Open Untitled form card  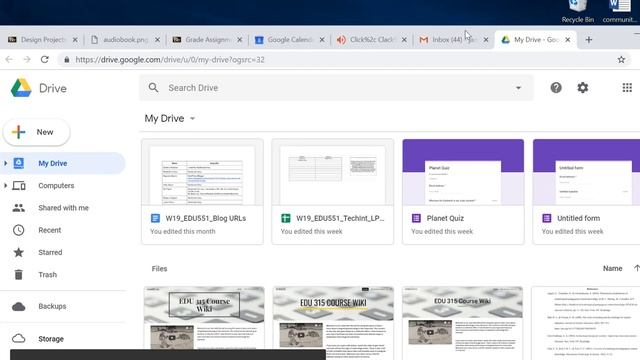586,191
